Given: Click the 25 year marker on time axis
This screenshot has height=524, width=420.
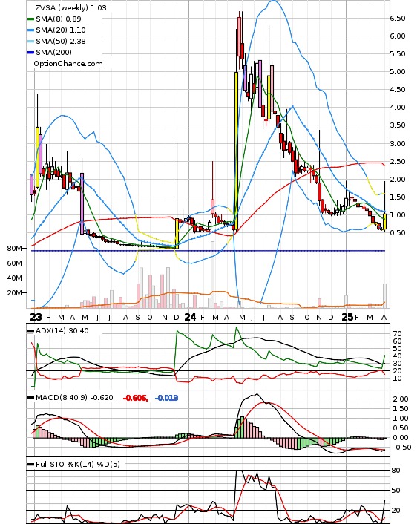Looking at the screenshot, I should 347,317.
